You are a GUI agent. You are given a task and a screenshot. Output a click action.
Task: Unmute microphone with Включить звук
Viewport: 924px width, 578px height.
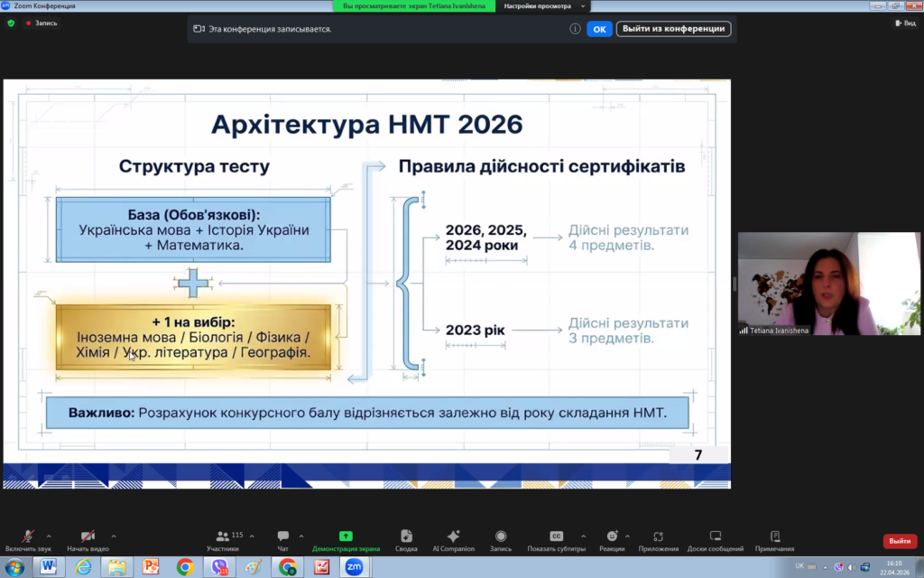tap(26, 537)
